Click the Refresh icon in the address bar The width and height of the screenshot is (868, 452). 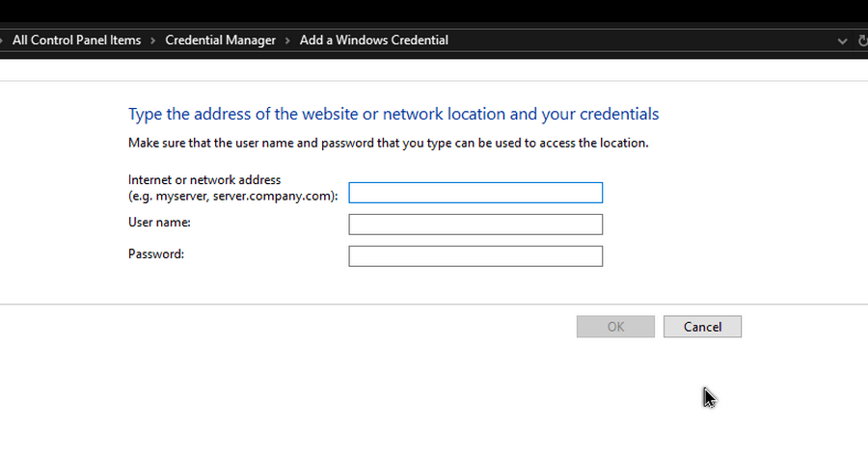click(x=861, y=40)
